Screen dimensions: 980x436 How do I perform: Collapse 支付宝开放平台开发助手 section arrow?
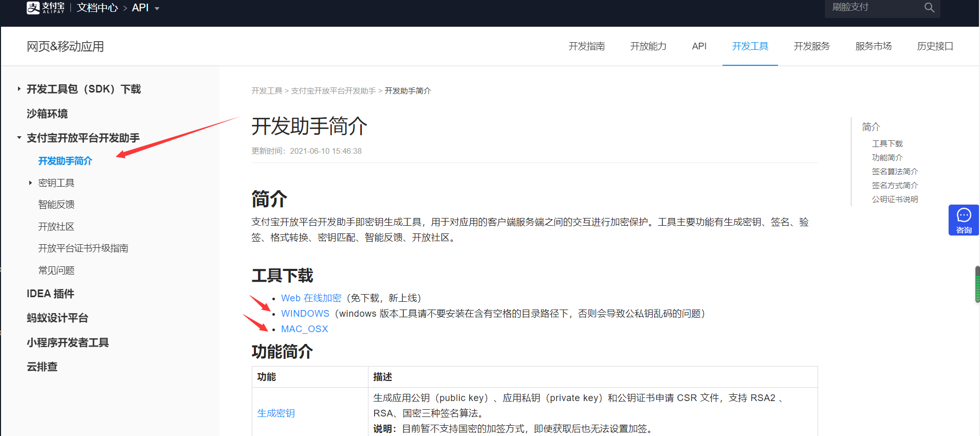(19, 138)
